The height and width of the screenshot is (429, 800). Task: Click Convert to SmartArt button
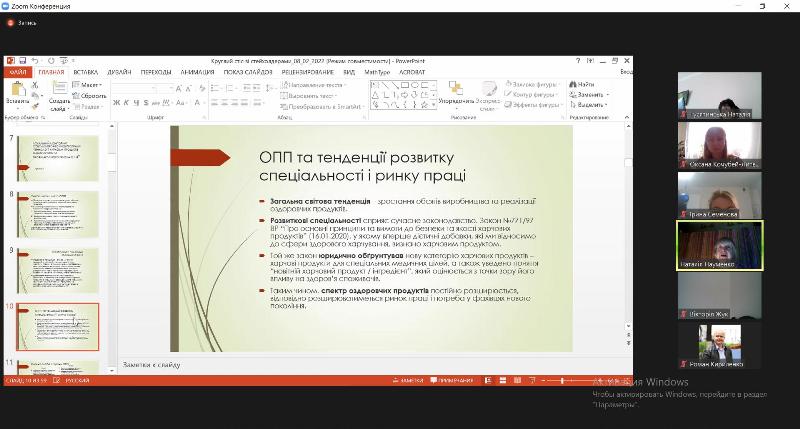pos(322,107)
